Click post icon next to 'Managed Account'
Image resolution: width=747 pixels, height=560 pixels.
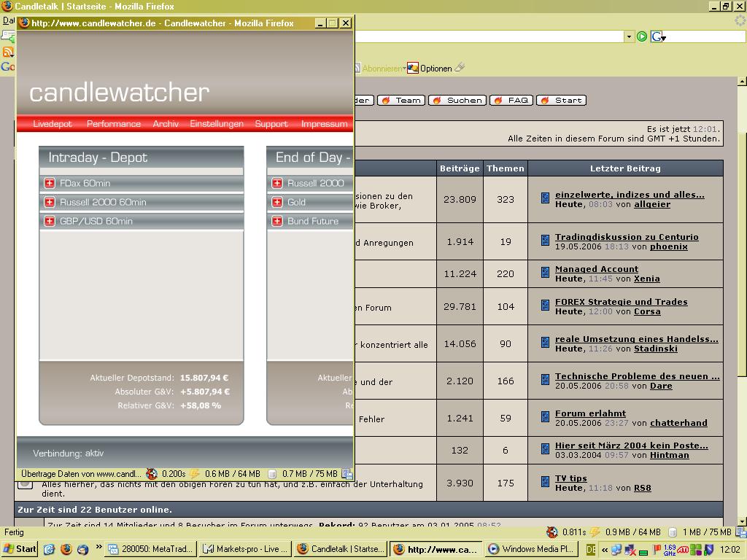545,273
